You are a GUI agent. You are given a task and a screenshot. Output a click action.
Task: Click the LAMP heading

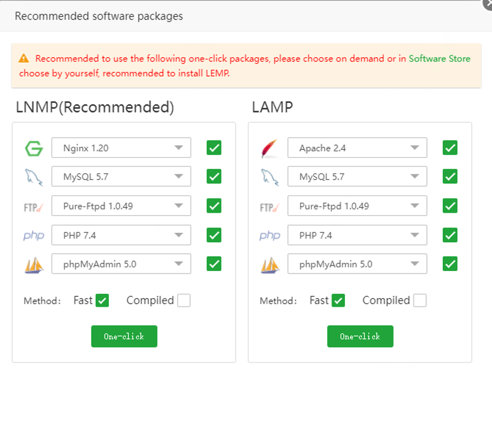(272, 107)
